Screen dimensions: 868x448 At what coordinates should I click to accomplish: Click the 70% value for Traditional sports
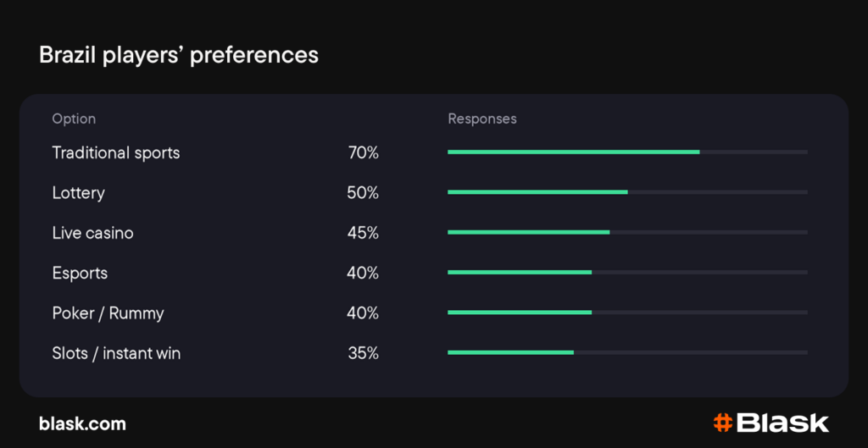363,152
